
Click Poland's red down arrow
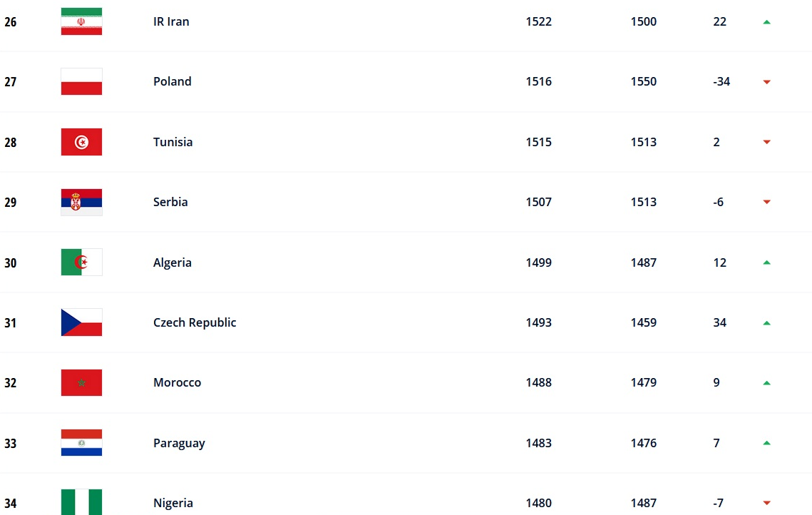(766, 82)
